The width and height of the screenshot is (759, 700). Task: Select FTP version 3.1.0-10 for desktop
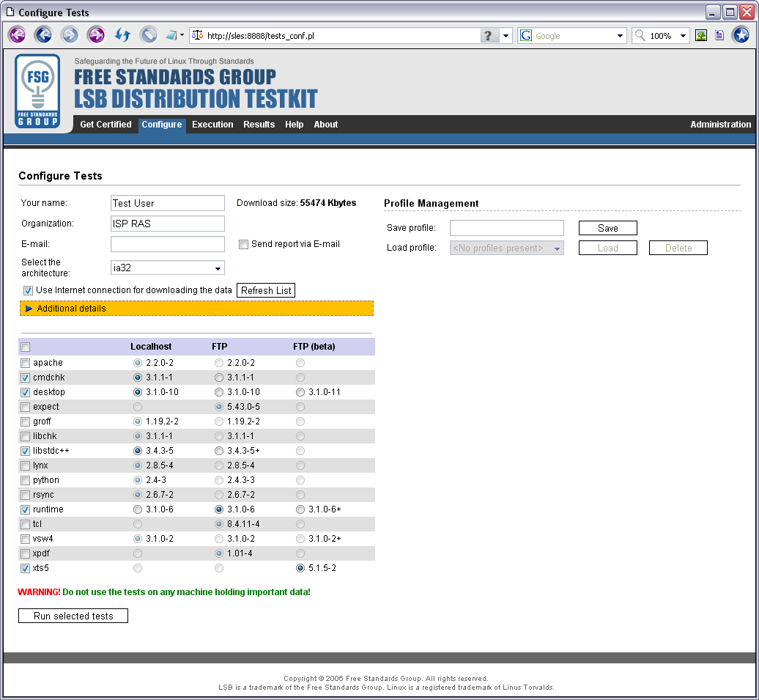click(x=219, y=392)
